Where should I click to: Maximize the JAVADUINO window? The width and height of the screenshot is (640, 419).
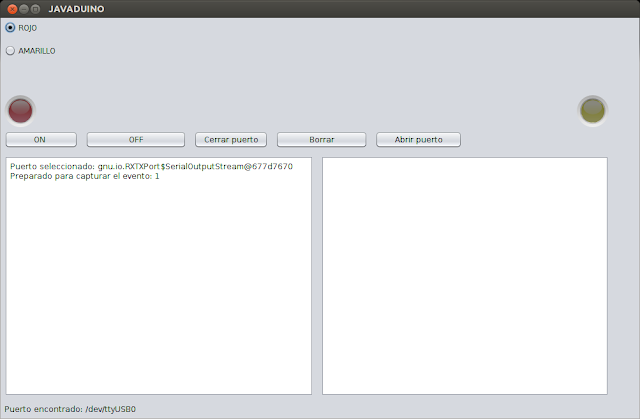coord(36,9)
